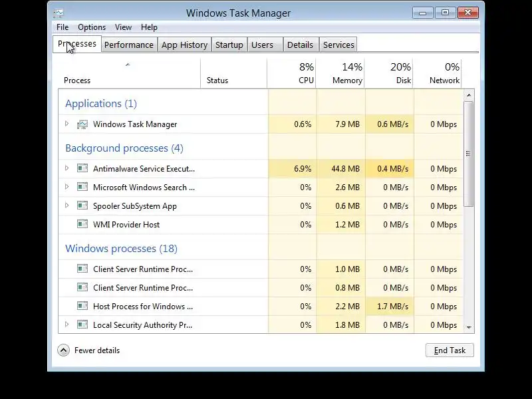Screen dimensions: 532x399
Task: Select the Windows processes (18) heading
Action: pyautogui.click(x=121, y=249)
